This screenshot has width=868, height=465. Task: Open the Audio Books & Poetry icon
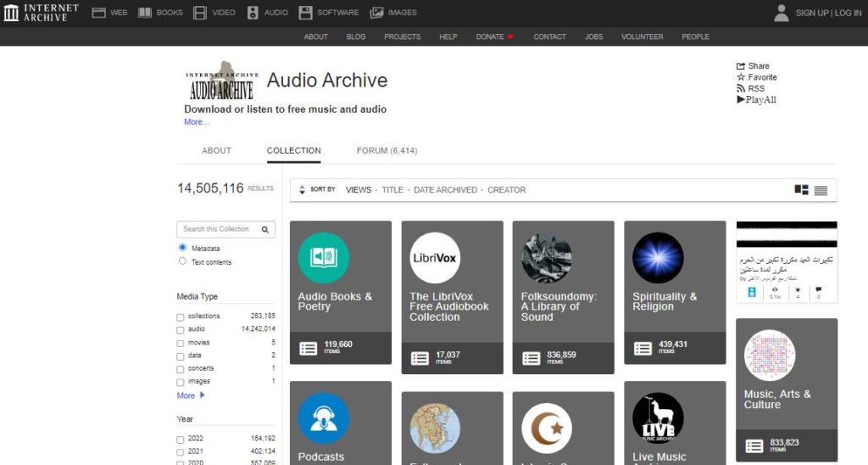323,258
